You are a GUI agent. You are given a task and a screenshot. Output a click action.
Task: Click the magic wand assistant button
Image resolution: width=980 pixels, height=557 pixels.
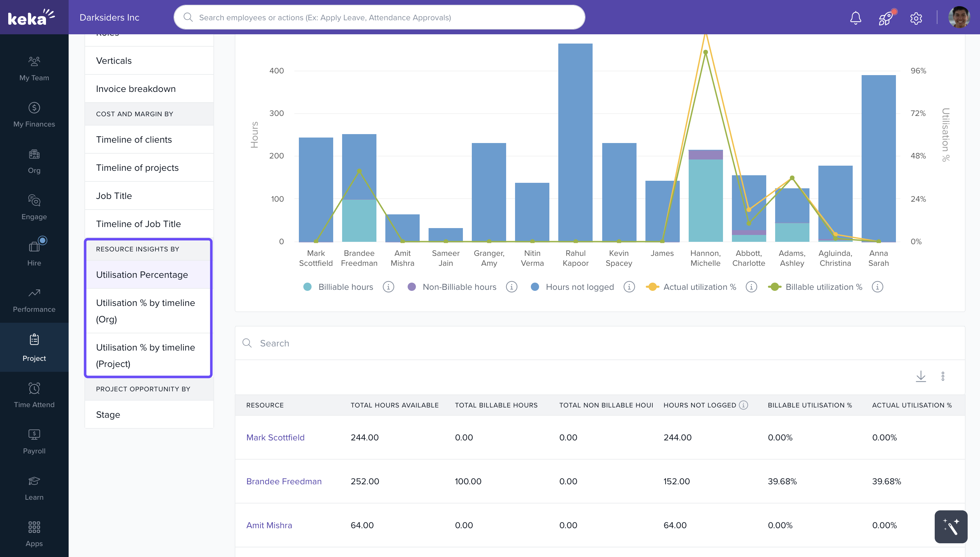point(950,526)
